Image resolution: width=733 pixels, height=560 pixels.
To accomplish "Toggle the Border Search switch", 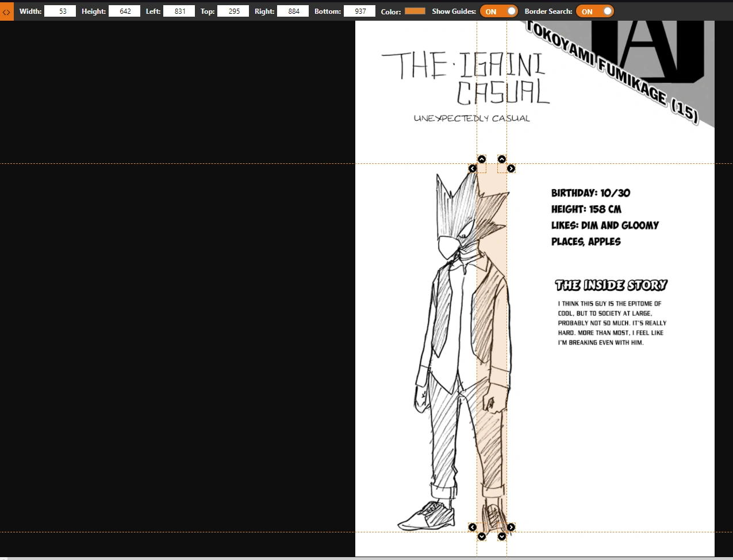I will [x=594, y=11].
